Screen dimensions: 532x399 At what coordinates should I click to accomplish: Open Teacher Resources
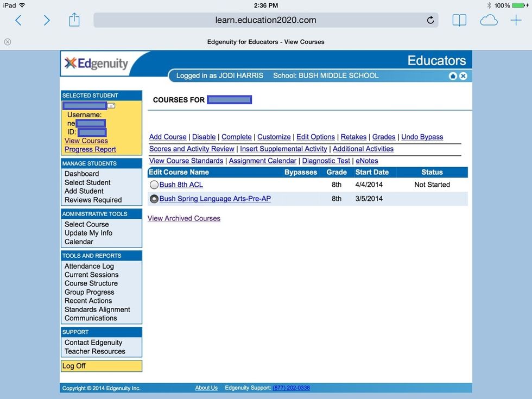pos(95,351)
